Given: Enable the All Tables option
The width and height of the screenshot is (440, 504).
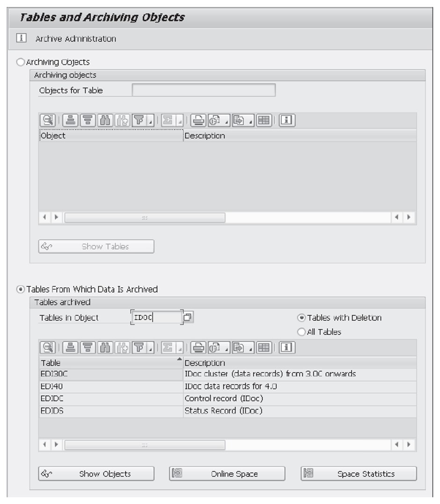Looking at the screenshot, I should point(301,329).
